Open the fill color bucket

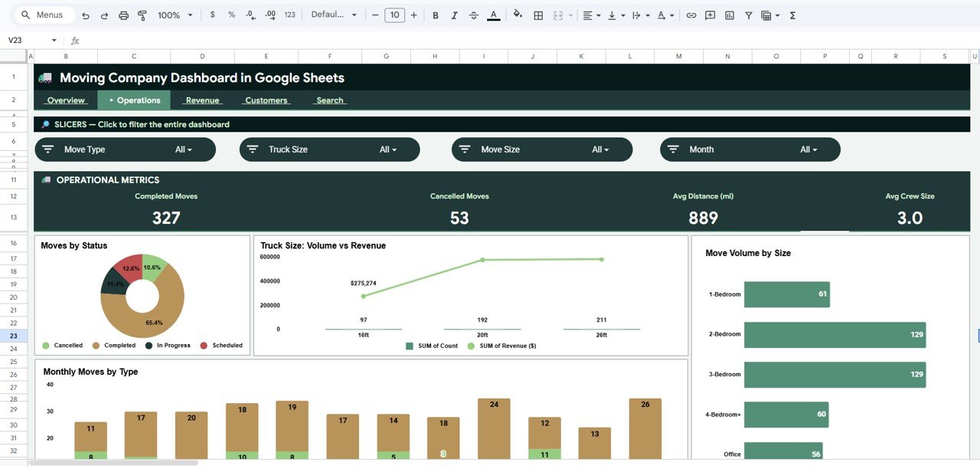(x=518, y=15)
